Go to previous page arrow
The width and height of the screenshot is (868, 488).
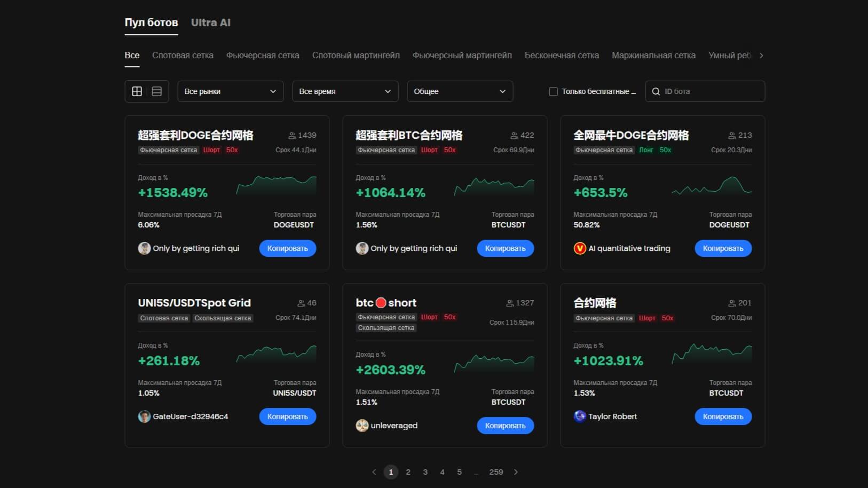point(374,472)
